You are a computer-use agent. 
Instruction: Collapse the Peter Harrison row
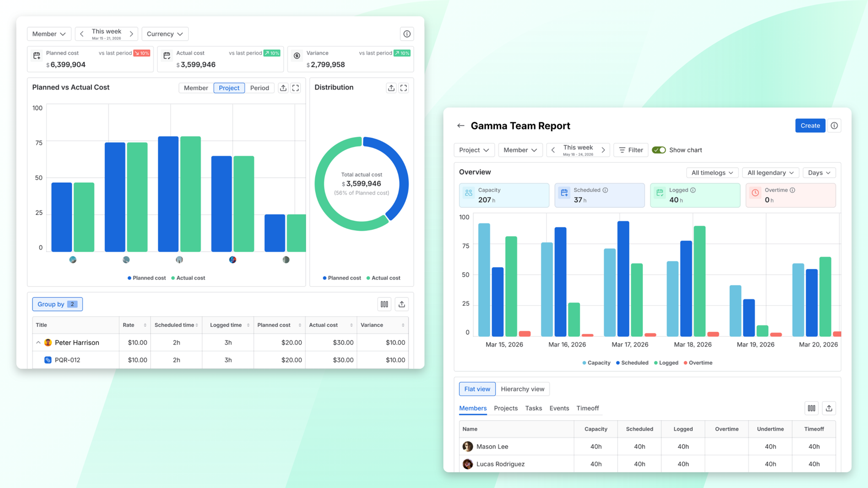coord(39,343)
